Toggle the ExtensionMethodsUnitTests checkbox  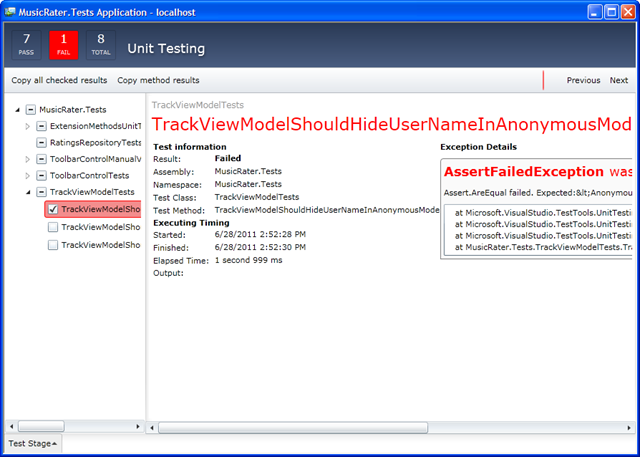click(x=42, y=126)
